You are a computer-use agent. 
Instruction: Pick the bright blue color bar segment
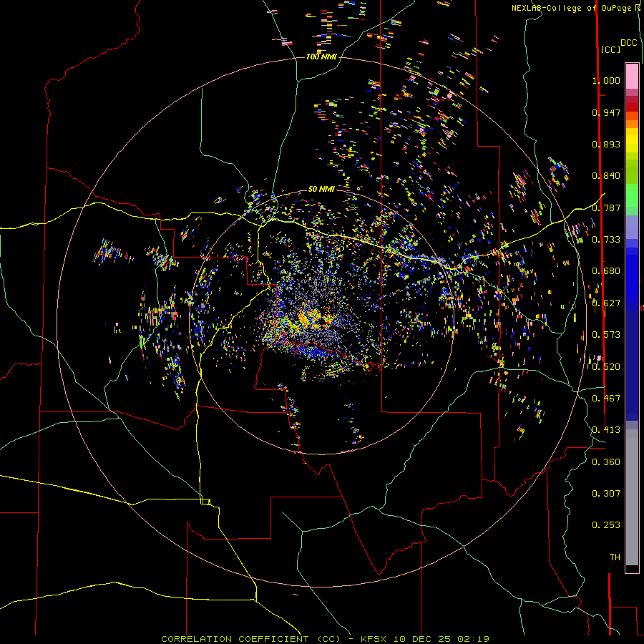(632, 279)
